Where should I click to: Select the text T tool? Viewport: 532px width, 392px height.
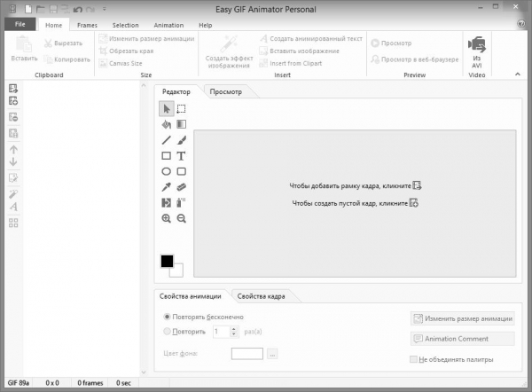pos(181,156)
